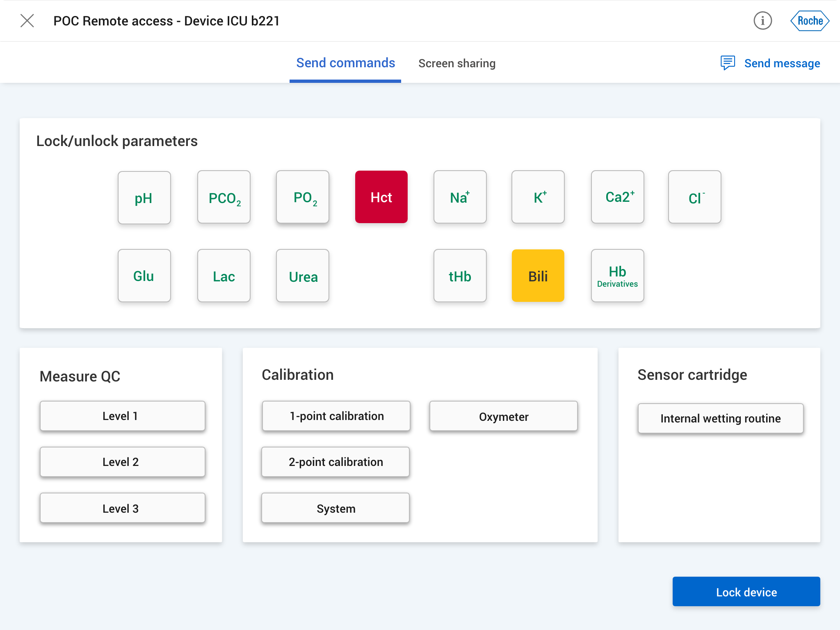Click the Send message chat icon
Screen dimensions: 840x630
(x=728, y=63)
